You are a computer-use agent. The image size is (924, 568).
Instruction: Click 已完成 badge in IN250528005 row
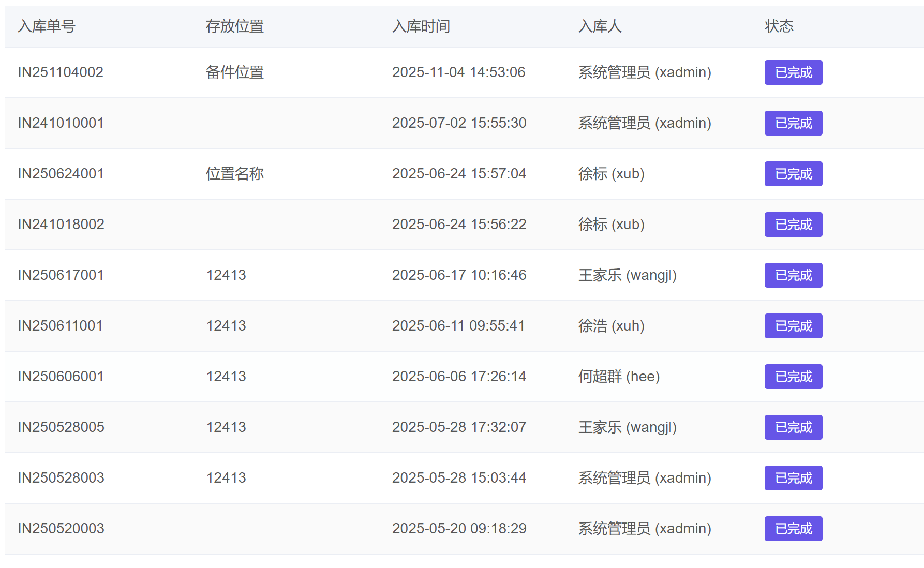click(793, 427)
